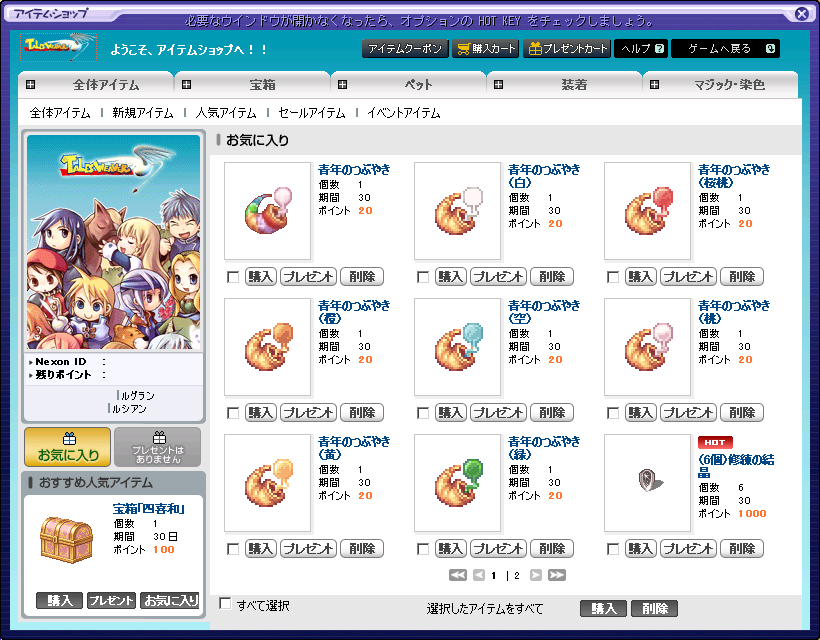Click the TalesWeaver character artwork banner
820x640 pixels.
click(x=113, y=242)
